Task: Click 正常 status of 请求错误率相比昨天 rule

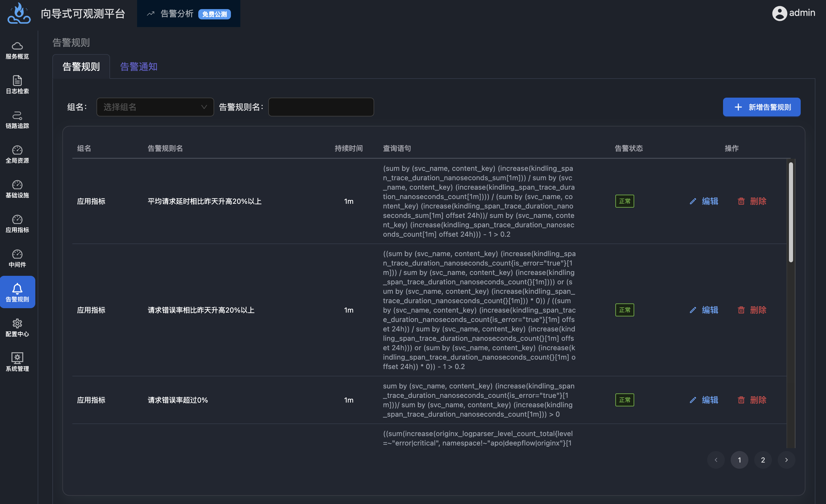Action: [625, 310]
